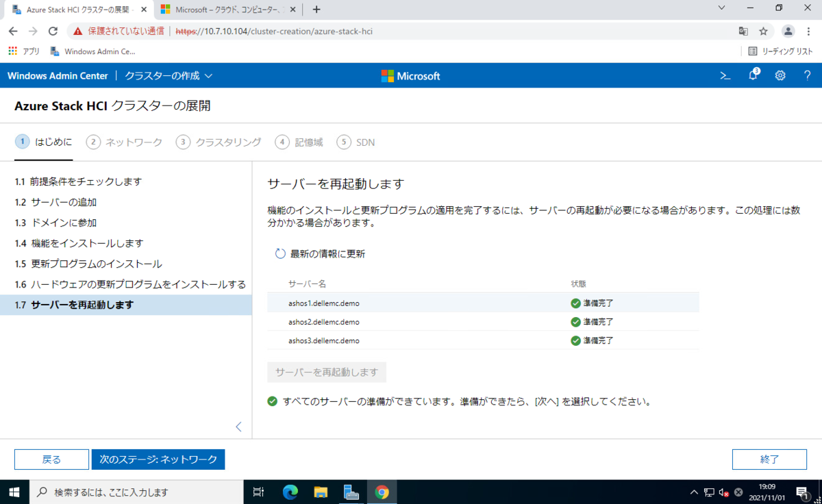Viewport: 822px width, 504px height.
Task: Bookmark this page with the star icon
Action: tap(763, 32)
